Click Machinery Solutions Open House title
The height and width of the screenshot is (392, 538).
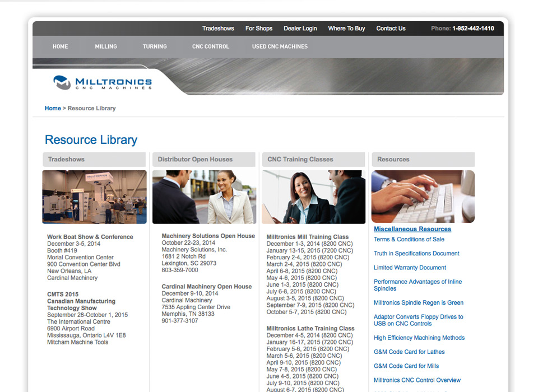[x=208, y=236]
